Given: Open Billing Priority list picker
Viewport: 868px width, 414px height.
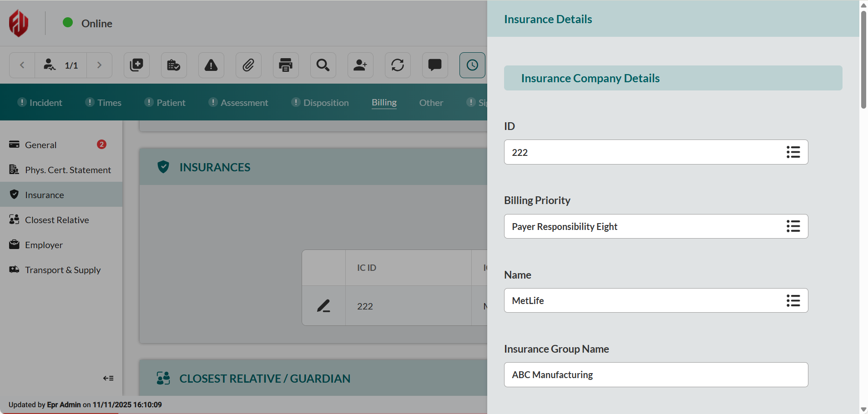Looking at the screenshot, I should click(x=793, y=226).
